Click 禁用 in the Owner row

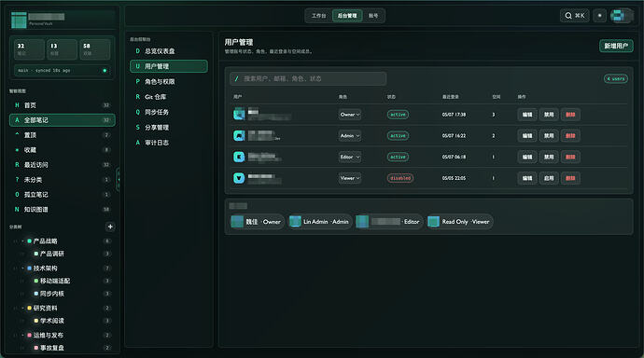pos(549,115)
